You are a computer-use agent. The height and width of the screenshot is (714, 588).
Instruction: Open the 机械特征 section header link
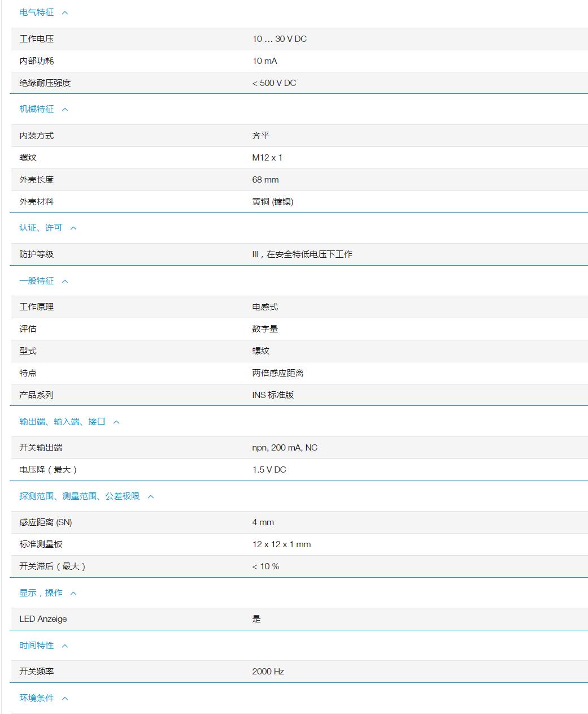tap(36, 109)
